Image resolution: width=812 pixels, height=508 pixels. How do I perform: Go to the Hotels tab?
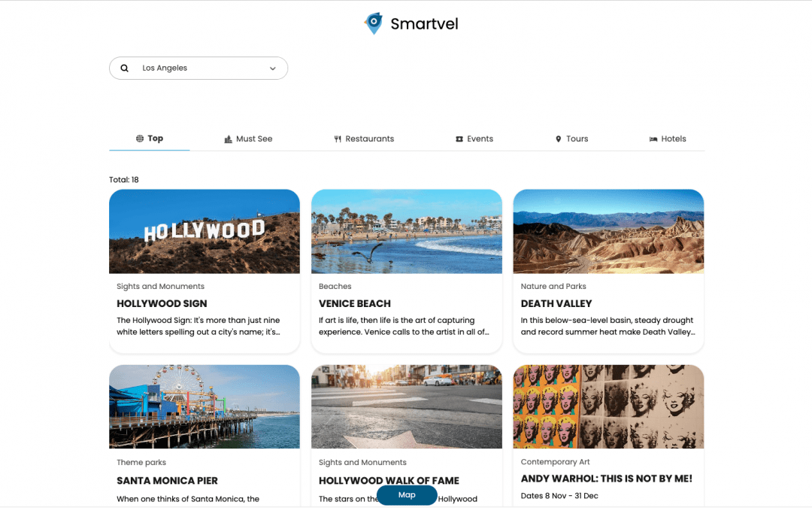click(674, 139)
